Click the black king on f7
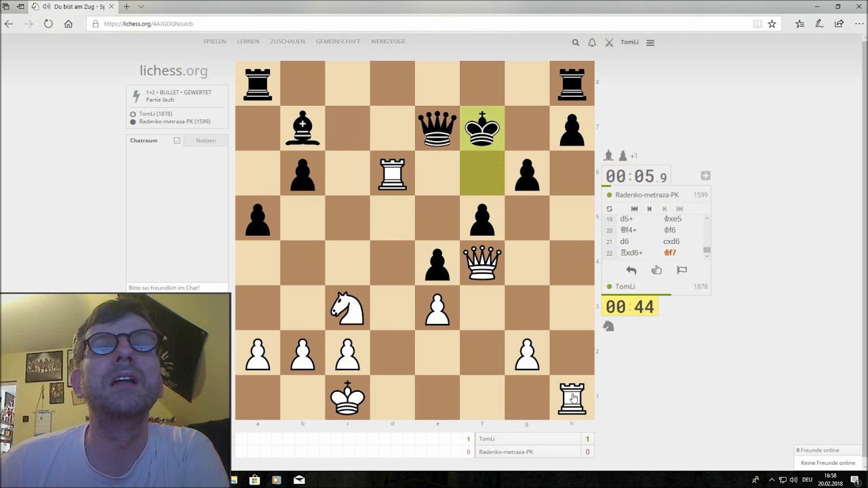The height and width of the screenshot is (488, 868). tap(482, 128)
